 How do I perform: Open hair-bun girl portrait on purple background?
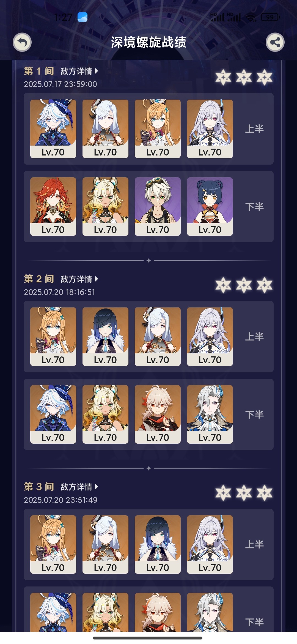click(210, 206)
